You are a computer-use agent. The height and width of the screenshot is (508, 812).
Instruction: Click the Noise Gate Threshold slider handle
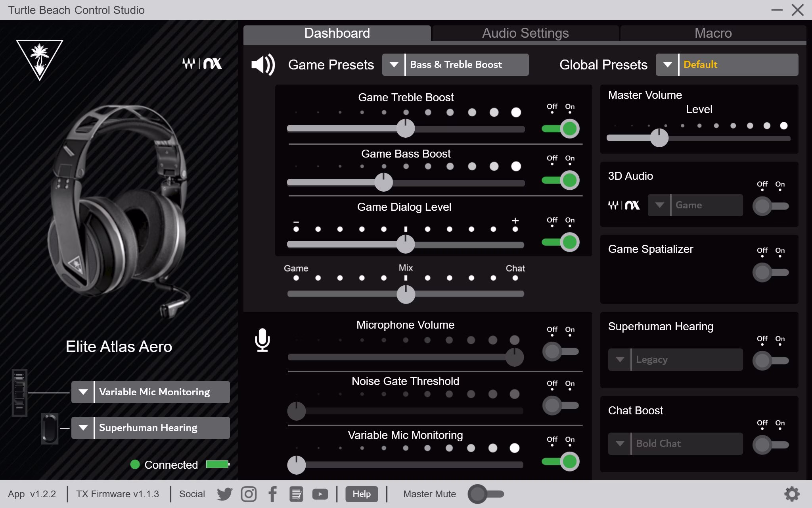pyautogui.click(x=297, y=411)
